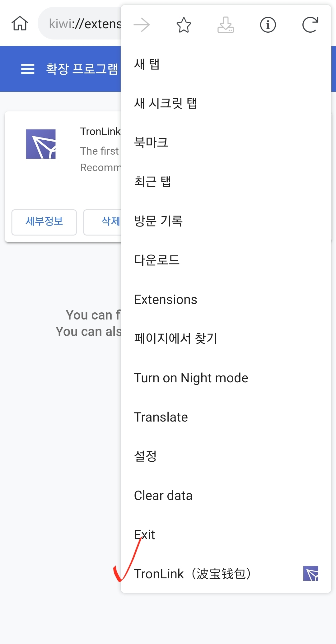This screenshot has width=336, height=644.
Task: Open bookmarks (북마크)
Action: [x=151, y=142]
